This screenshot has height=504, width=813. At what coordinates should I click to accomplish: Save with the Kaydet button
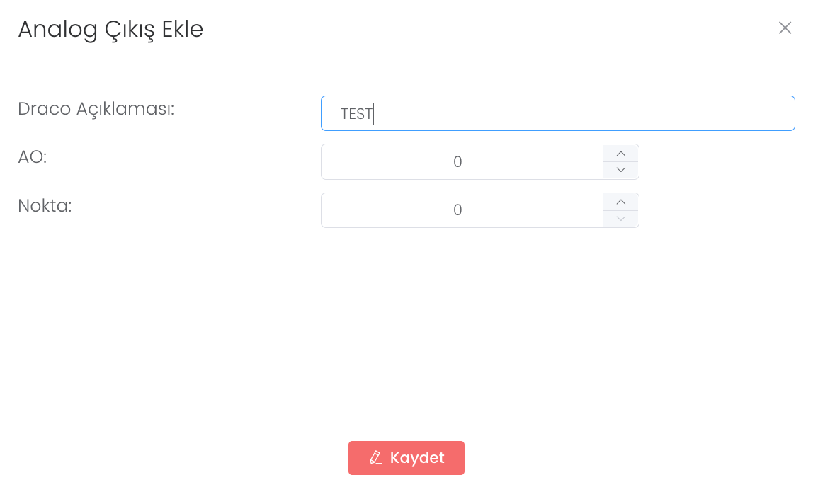[406, 458]
